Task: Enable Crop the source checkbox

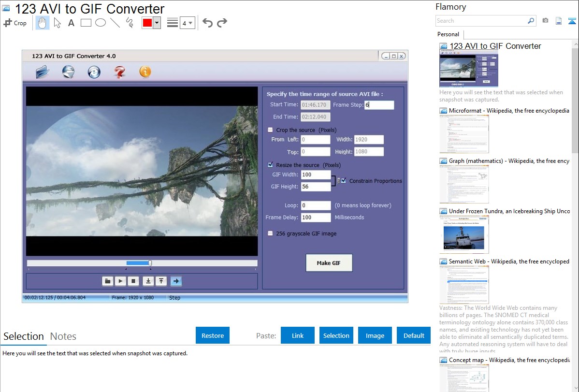Action: (271, 130)
